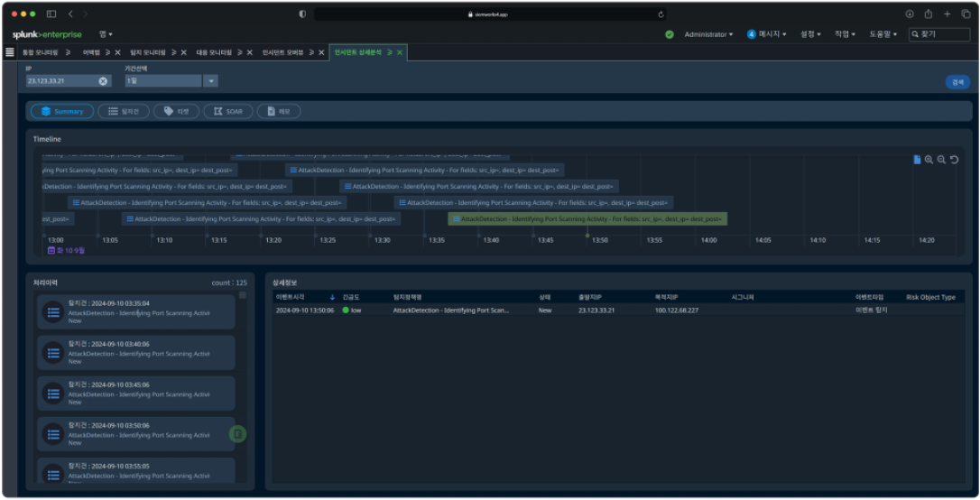Open the 작업 dropdown
980x500 pixels.
845,34
